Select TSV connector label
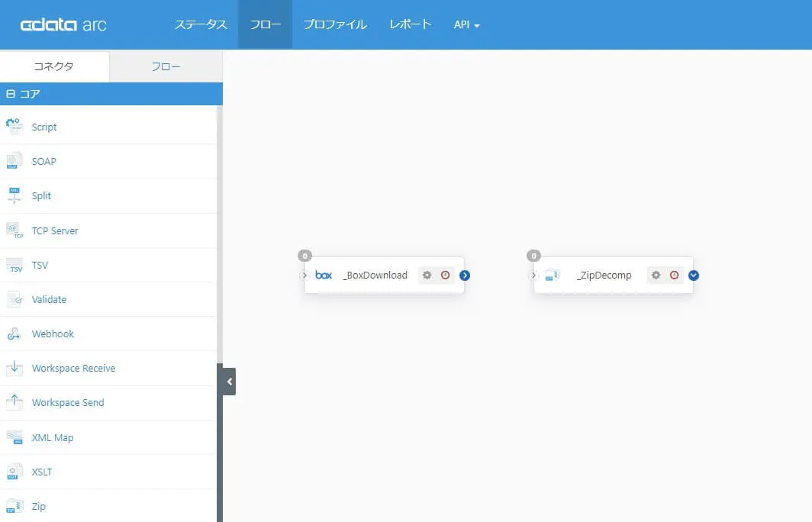The width and height of the screenshot is (812, 522). click(x=40, y=265)
